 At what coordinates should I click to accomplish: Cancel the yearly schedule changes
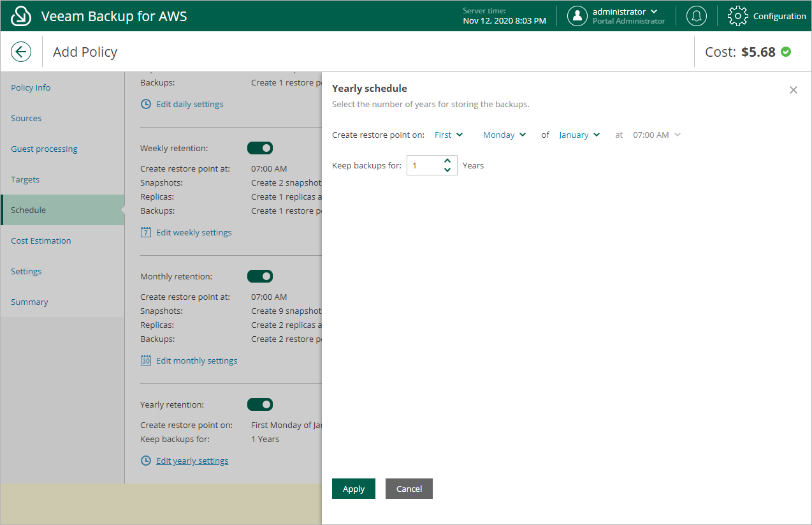pos(409,489)
